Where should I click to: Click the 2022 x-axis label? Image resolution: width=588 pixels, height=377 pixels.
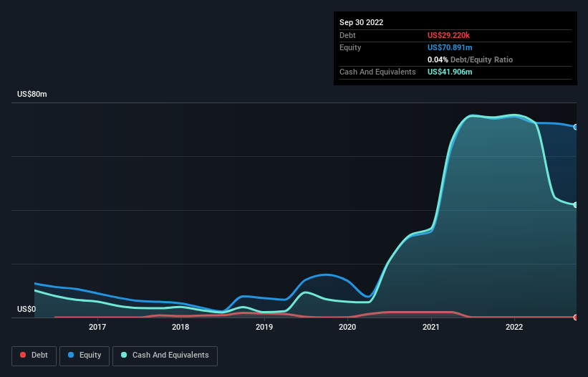[514, 327]
